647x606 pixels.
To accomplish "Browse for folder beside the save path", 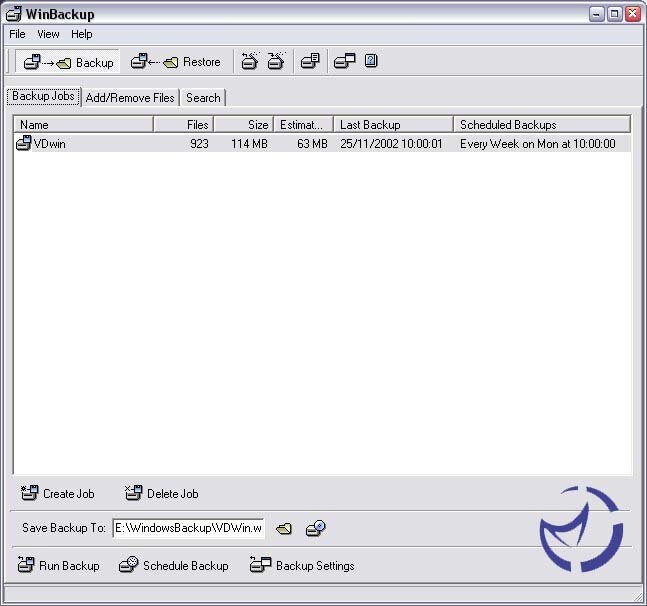I will [285, 528].
